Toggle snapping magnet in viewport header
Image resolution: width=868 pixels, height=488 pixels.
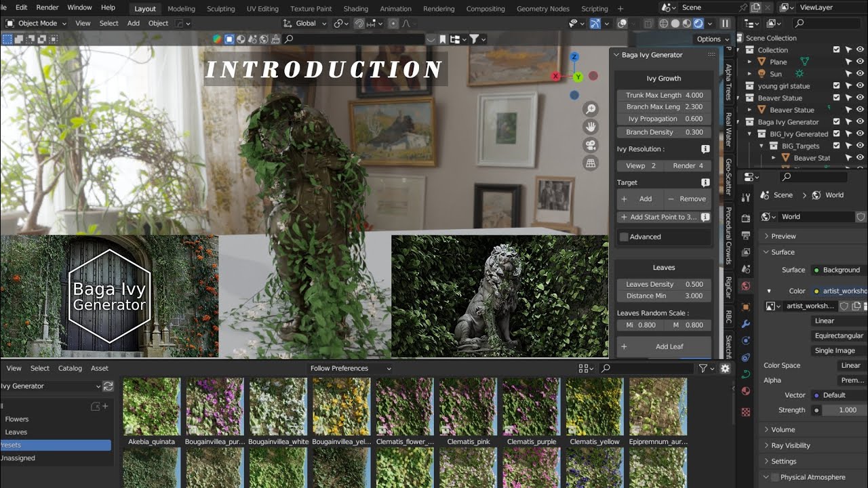click(359, 23)
